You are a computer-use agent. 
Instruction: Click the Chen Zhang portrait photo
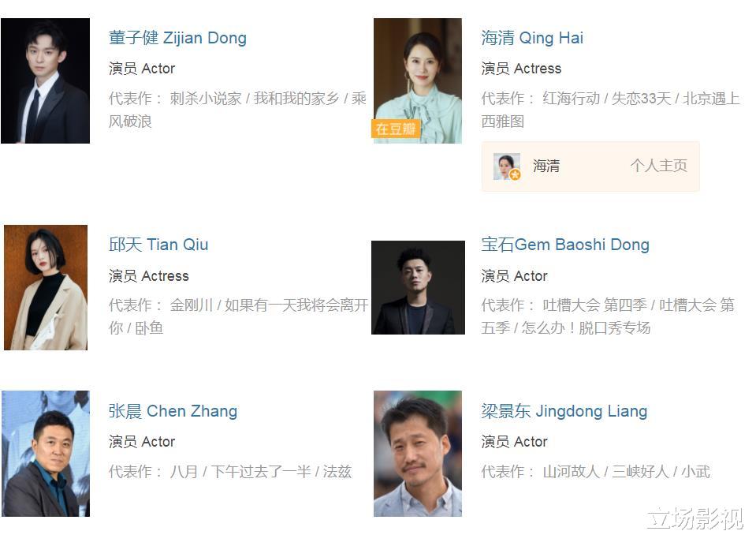click(46, 454)
